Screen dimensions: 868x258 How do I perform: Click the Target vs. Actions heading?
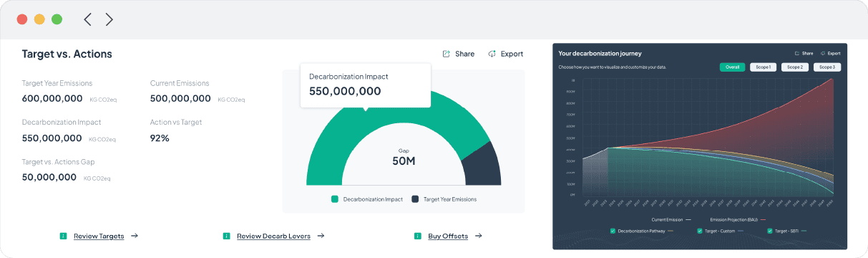point(67,54)
